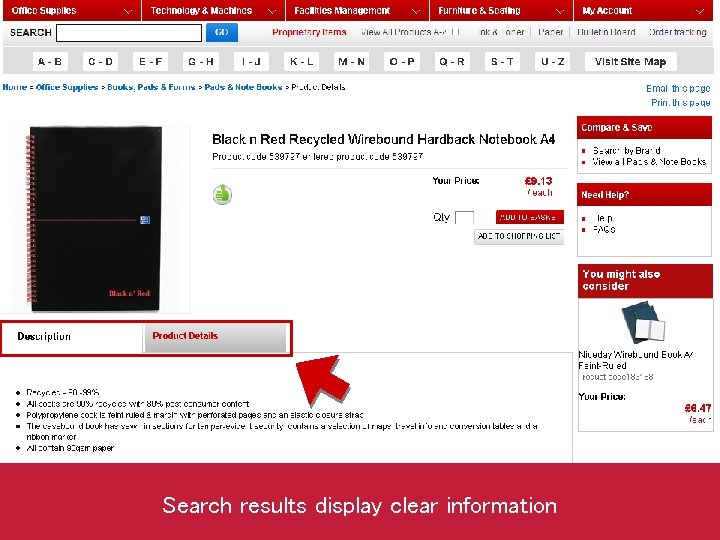Open the FAQs link
This screenshot has width=720, height=540.
[604, 229]
